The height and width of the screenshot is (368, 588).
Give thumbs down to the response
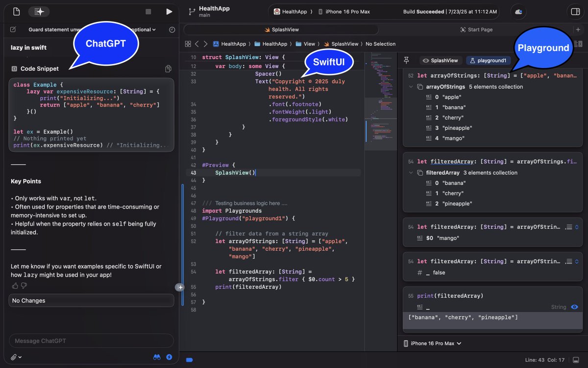point(24,285)
